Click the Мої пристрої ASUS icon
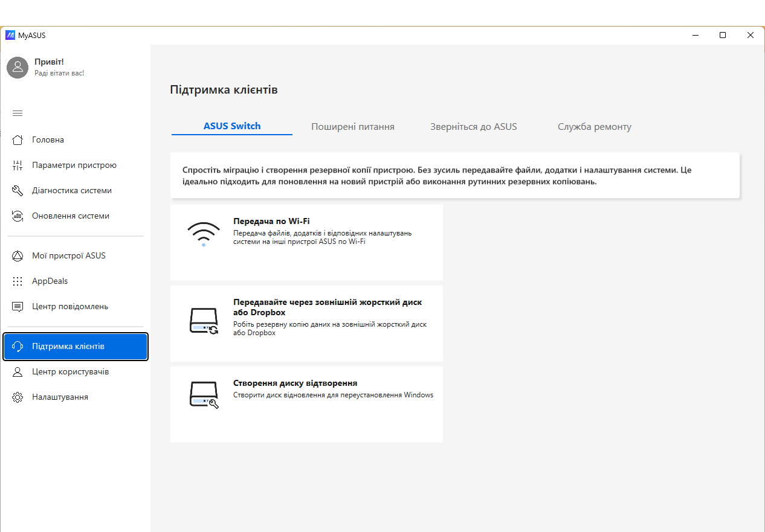The image size is (765, 532). [18, 255]
